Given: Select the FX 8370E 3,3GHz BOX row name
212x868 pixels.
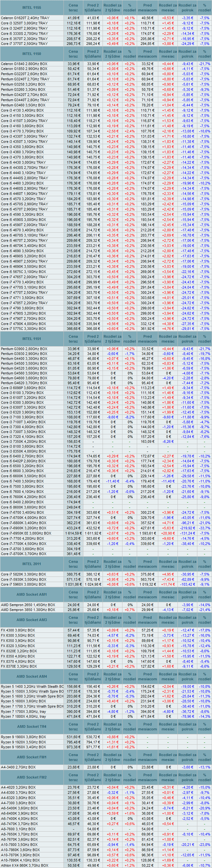Looking at the screenshot, I should (19, 666).
